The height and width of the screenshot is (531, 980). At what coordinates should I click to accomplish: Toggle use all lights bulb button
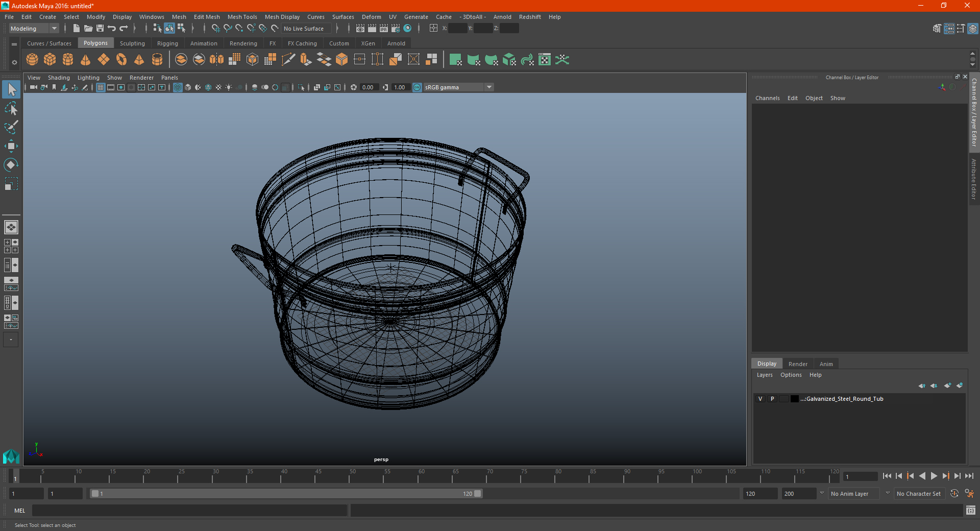point(229,87)
